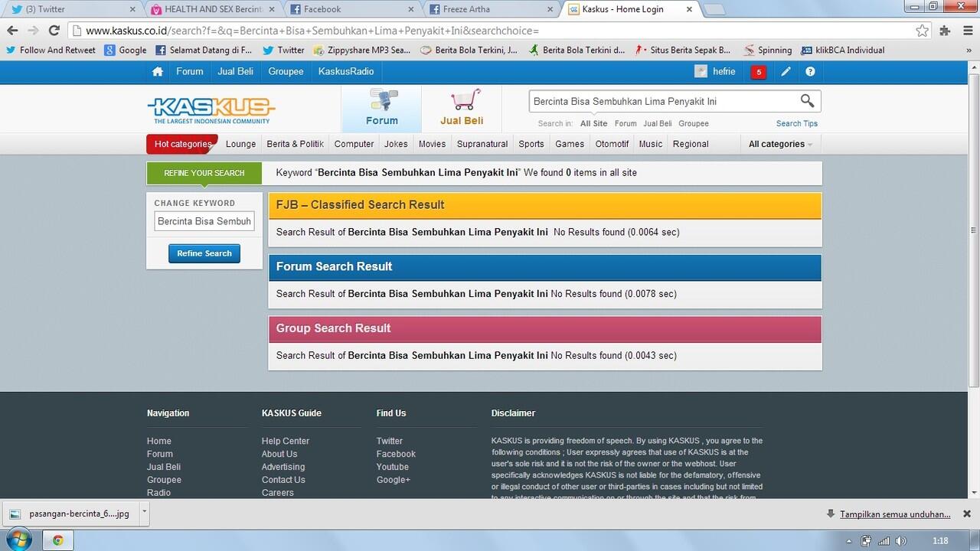Reload the page with the refresh icon

pos(54,31)
